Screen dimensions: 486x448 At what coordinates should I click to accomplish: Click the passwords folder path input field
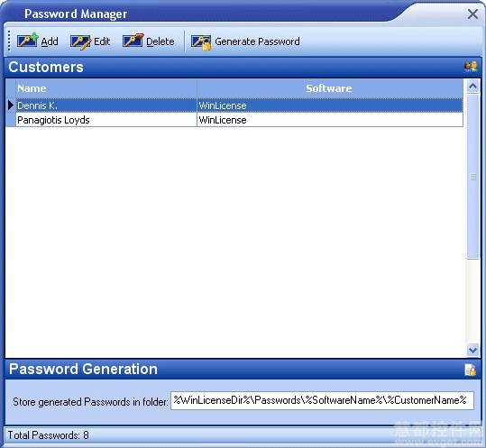[x=322, y=401]
